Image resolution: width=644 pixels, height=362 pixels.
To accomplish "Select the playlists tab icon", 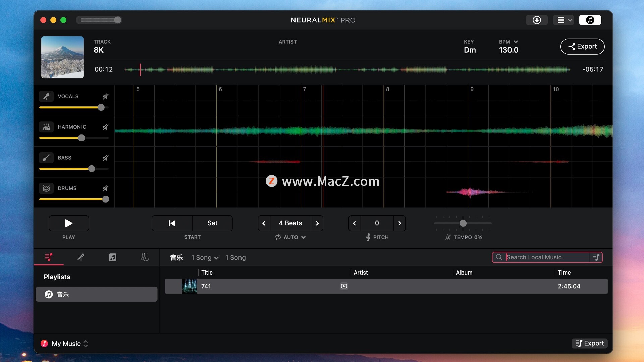I will pyautogui.click(x=49, y=257).
